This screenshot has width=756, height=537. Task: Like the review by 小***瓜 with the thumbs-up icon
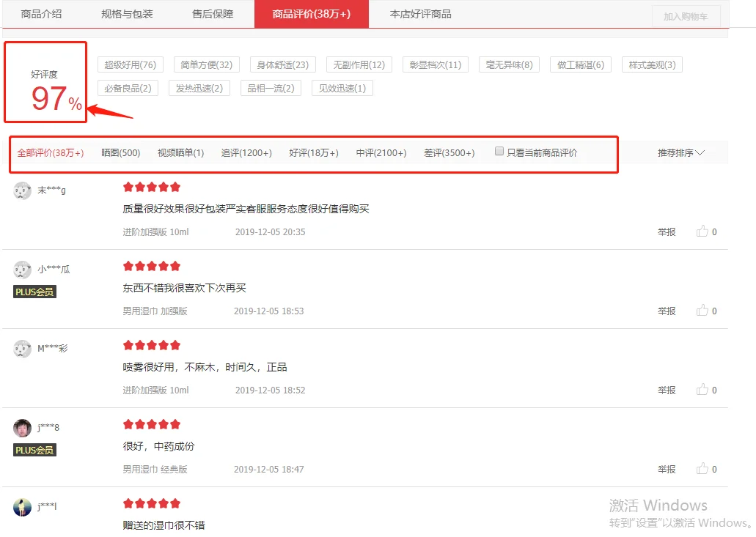pos(702,311)
